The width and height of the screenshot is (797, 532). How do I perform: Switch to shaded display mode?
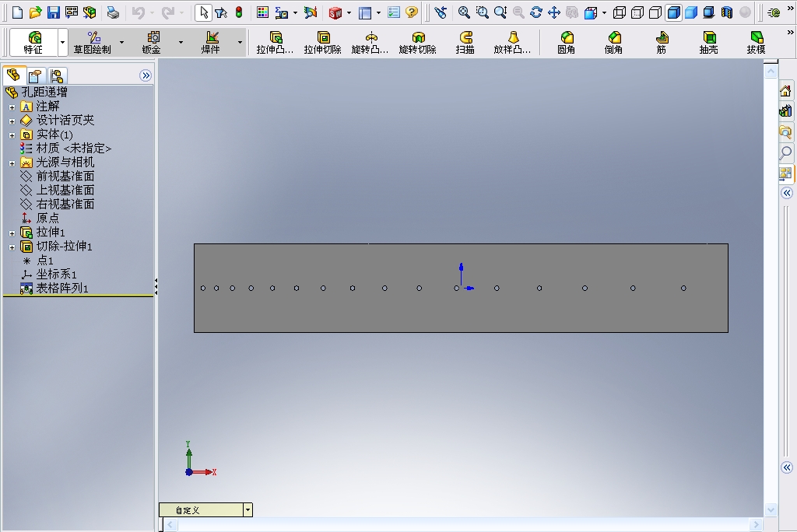click(x=691, y=12)
